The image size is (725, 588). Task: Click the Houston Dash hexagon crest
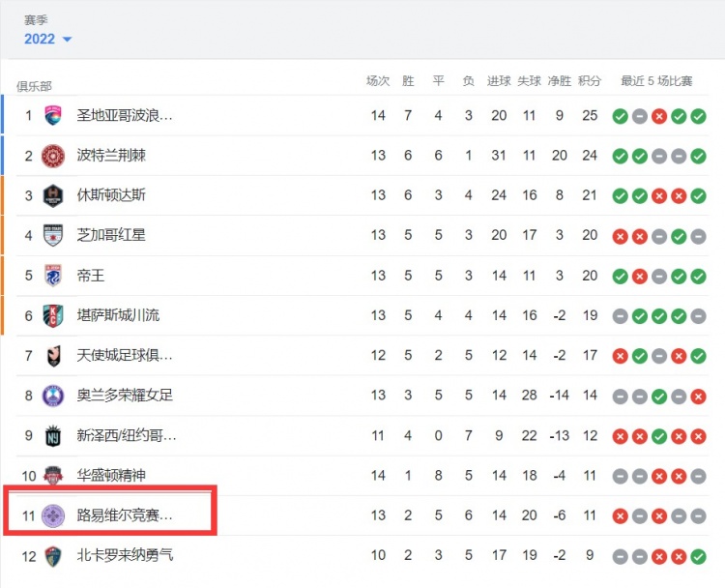pyautogui.click(x=53, y=195)
